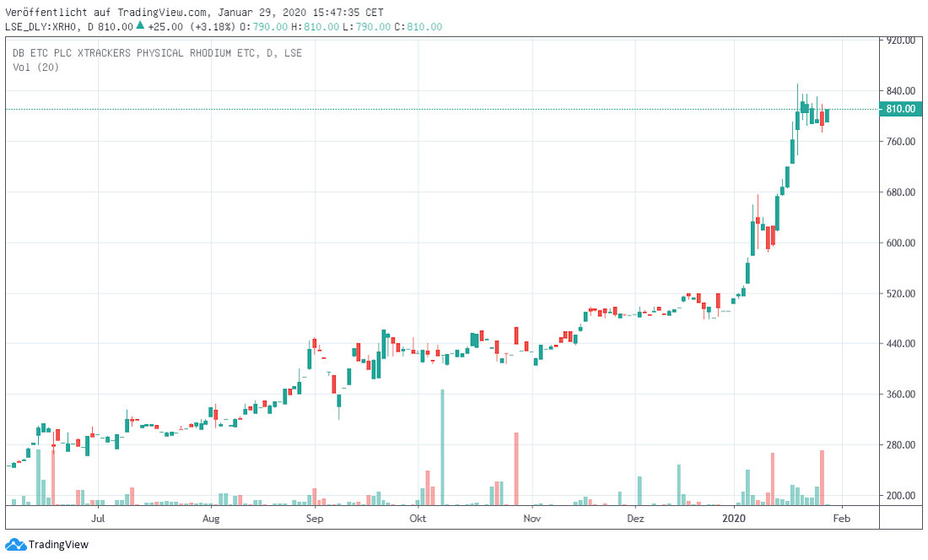
Task: Click the 'Dez' label on time axis
Action: tap(635, 518)
